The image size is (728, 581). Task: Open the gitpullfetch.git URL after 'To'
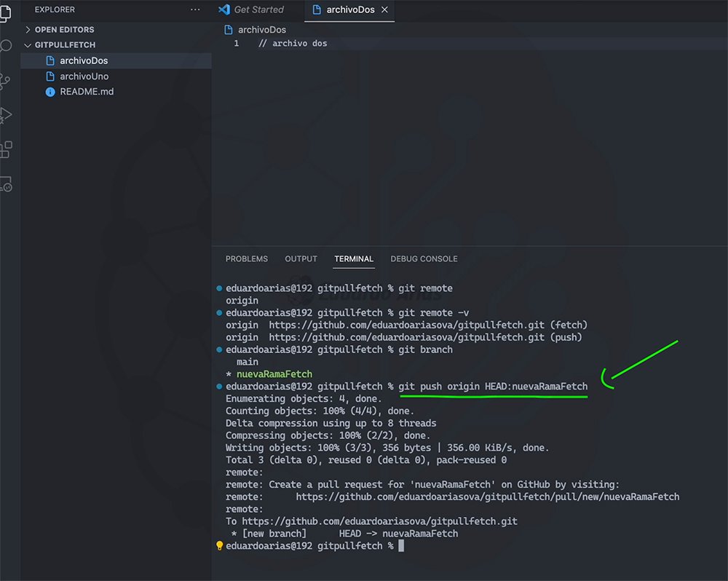click(x=379, y=521)
